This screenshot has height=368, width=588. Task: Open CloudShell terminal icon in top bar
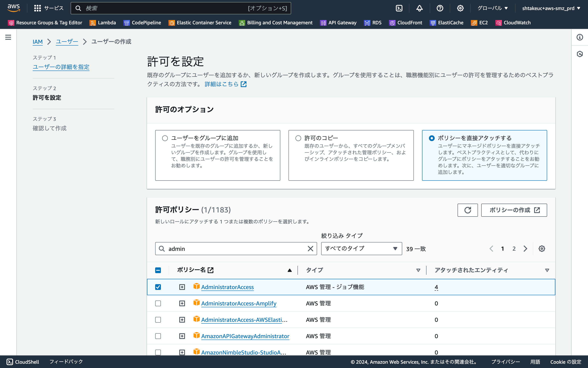[399, 8]
